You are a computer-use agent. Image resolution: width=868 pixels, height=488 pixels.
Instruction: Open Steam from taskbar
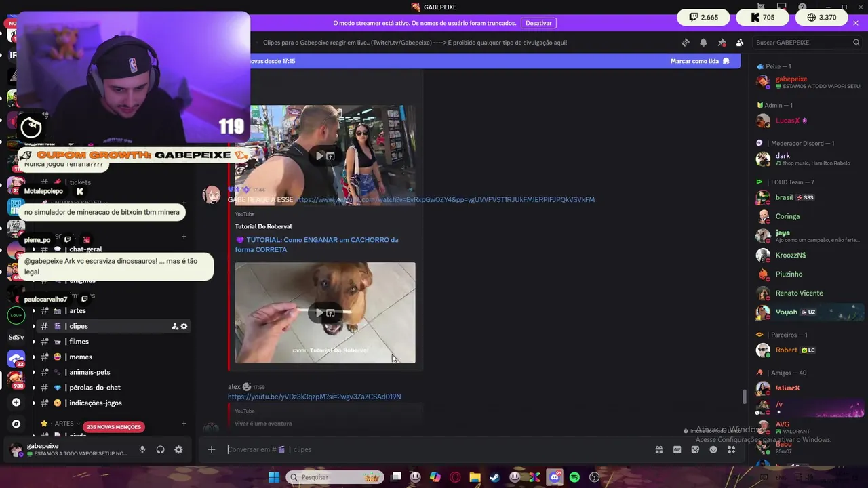pyautogui.click(x=495, y=477)
